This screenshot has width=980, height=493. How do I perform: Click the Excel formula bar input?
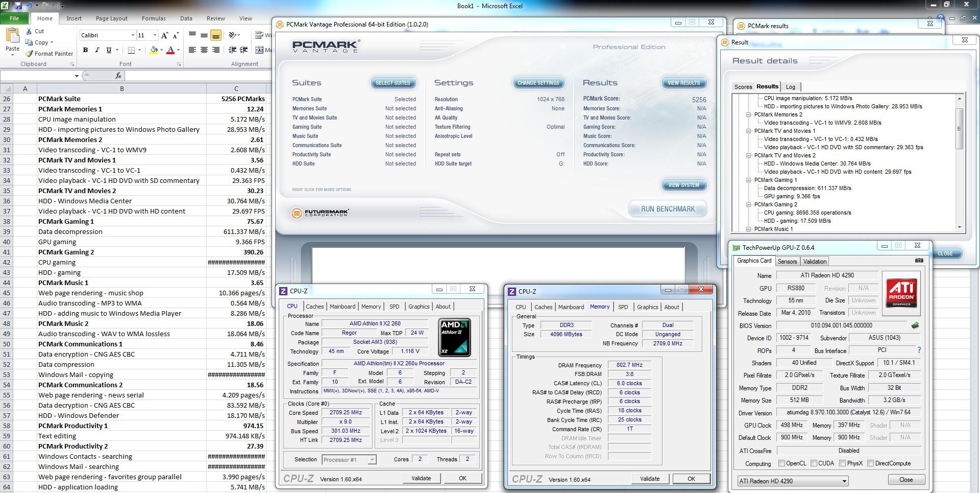pyautogui.click(x=198, y=76)
